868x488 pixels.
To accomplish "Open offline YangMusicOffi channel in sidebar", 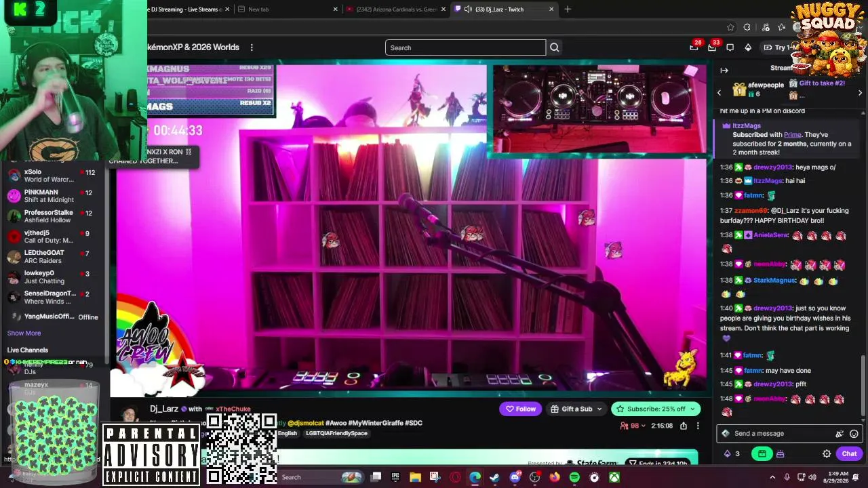I will pos(53,317).
